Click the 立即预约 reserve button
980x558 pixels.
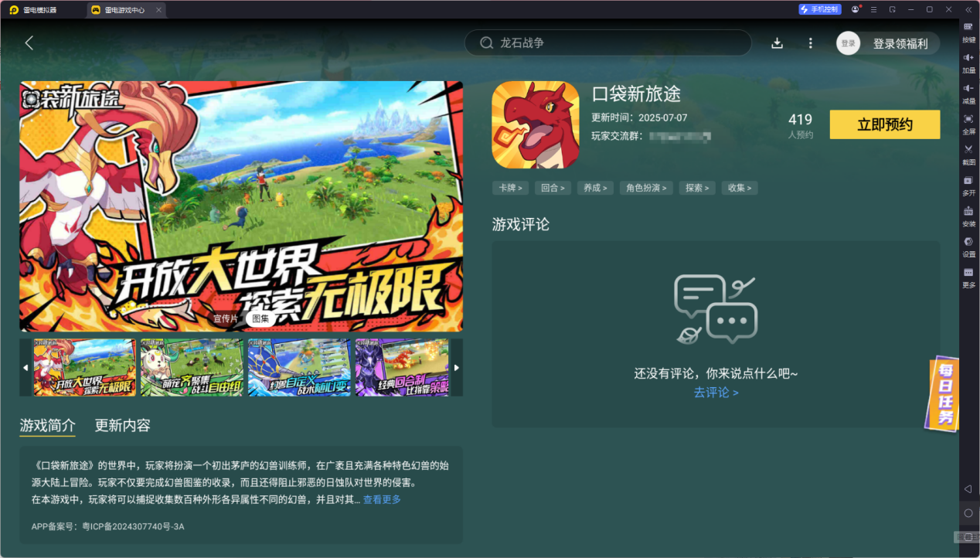click(885, 124)
